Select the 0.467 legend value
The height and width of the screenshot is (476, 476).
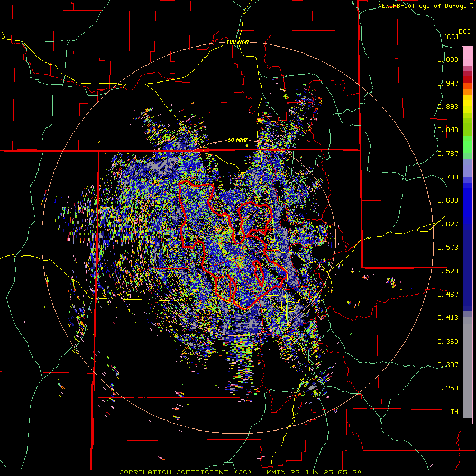448,295
